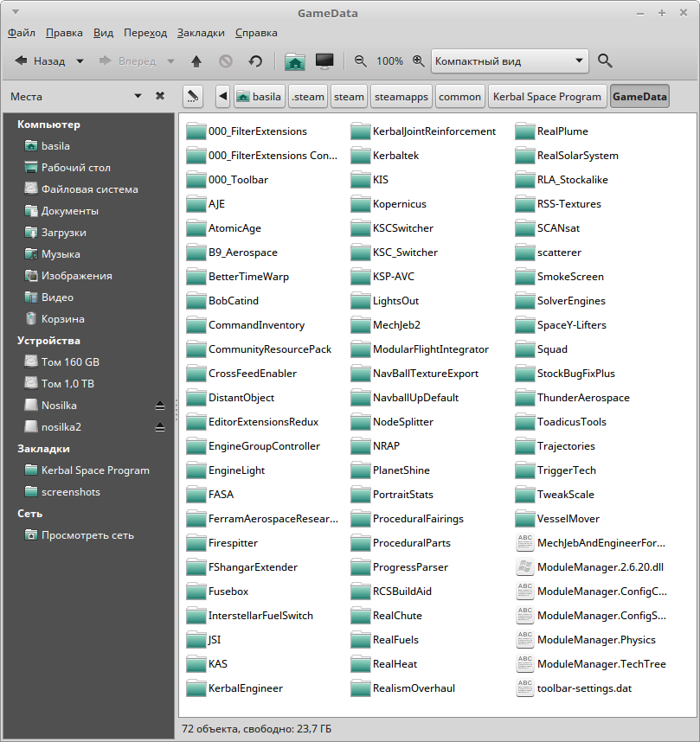The height and width of the screenshot is (742, 700).
Task: Eject the Nosilka drive
Action: click(x=160, y=406)
